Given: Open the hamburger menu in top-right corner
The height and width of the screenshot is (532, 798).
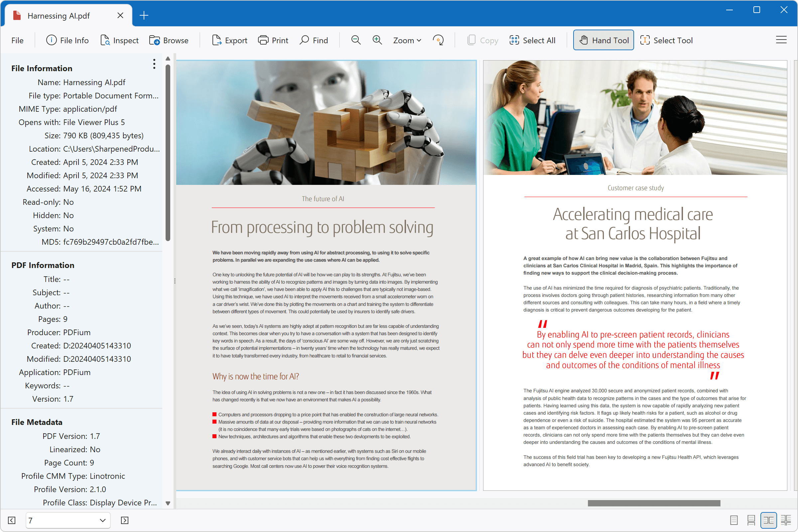Looking at the screenshot, I should (781, 40).
